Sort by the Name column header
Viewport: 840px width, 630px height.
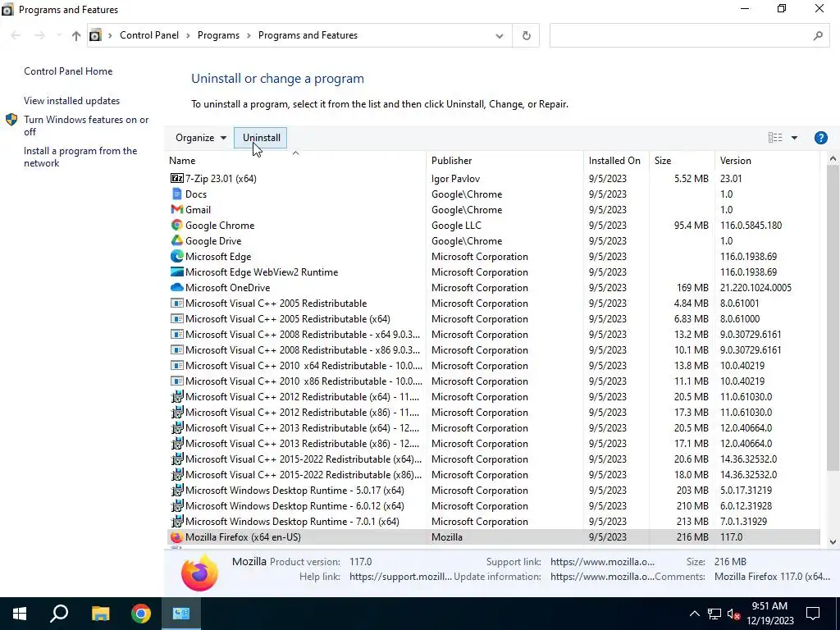tap(296, 160)
